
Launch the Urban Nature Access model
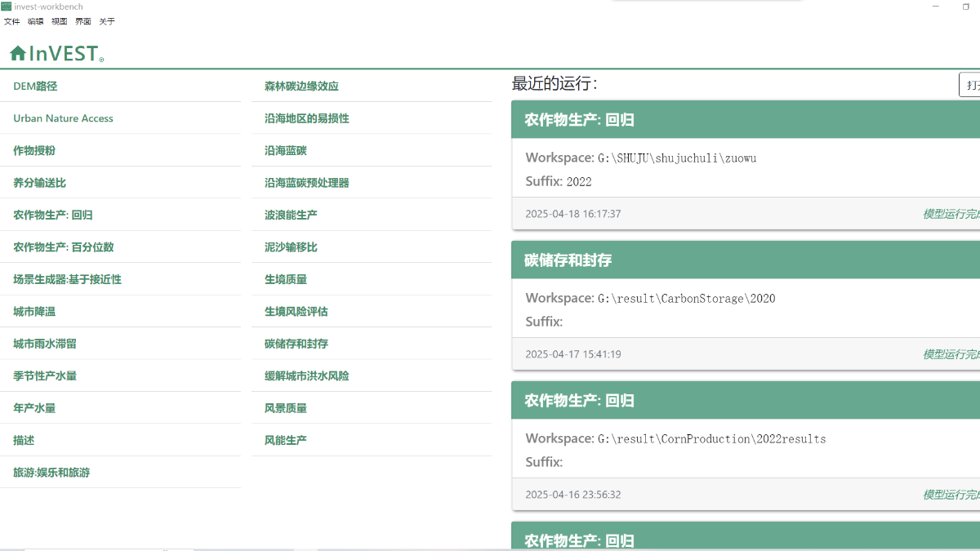(x=120, y=118)
